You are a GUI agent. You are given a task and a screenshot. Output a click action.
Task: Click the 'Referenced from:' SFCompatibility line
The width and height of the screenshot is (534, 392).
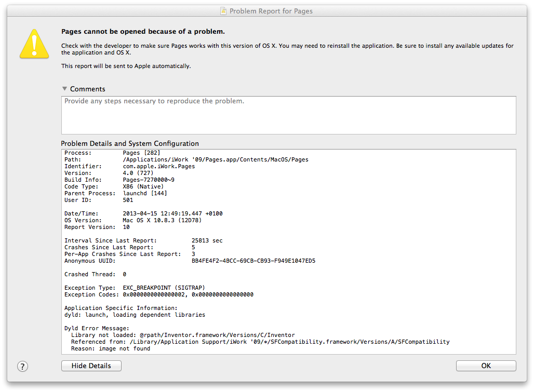260,342
